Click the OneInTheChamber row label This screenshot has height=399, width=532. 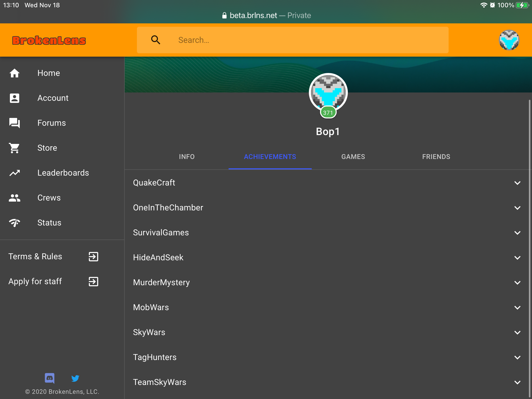click(168, 208)
